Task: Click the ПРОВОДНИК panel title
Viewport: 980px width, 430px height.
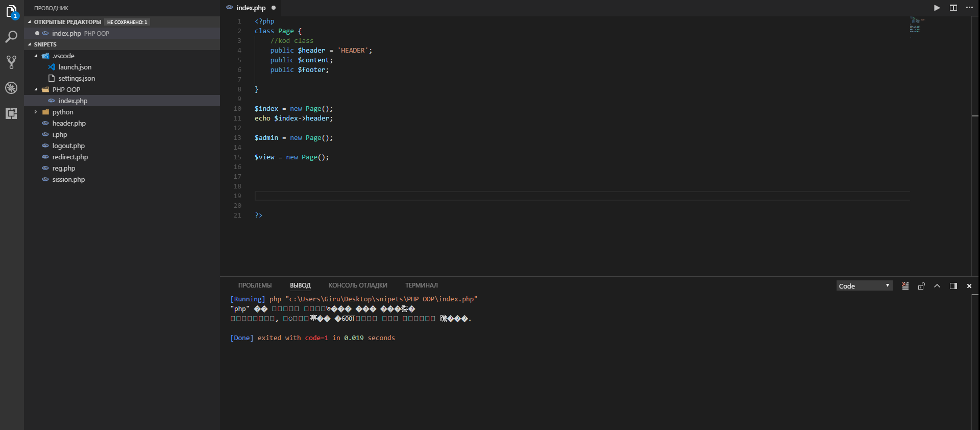Action: 51,8
